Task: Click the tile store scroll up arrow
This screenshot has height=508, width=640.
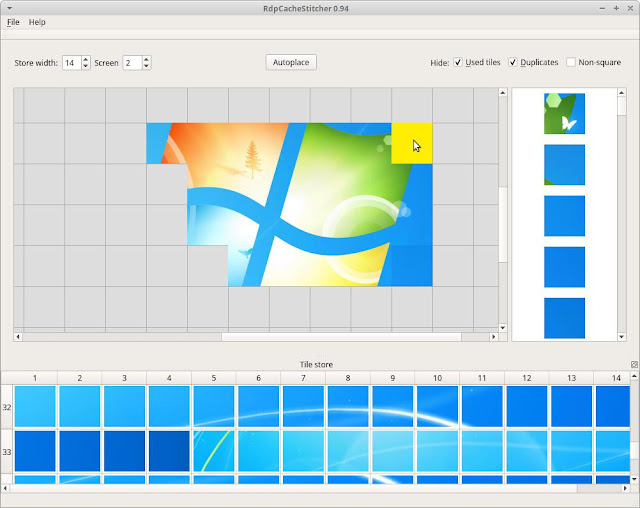Action: [x=634, y=376]
